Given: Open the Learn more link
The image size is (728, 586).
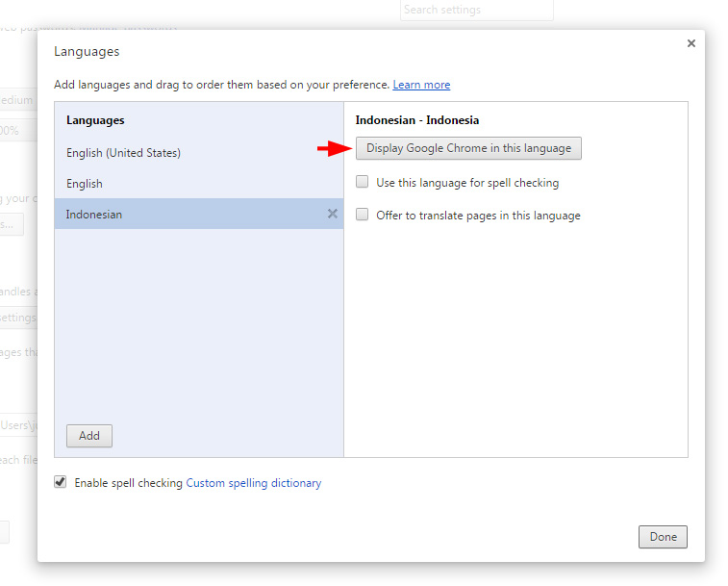Looking at the screenshot, I should pos(421,85).
